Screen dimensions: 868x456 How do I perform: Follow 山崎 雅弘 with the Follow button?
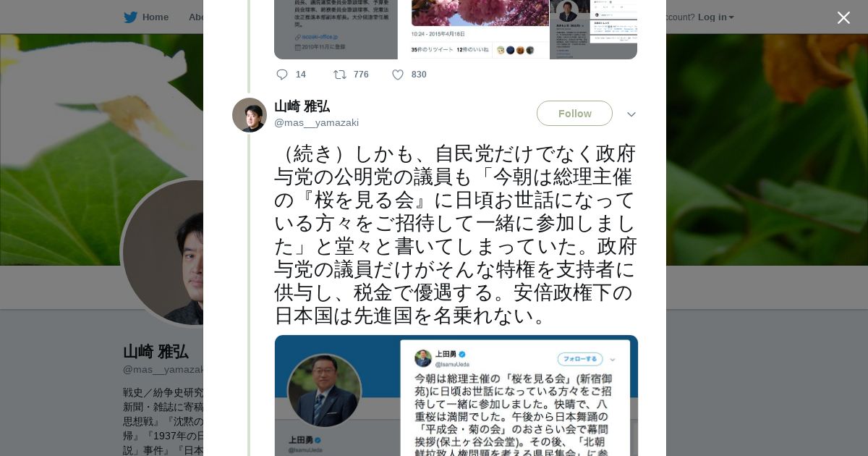point(574,114)
